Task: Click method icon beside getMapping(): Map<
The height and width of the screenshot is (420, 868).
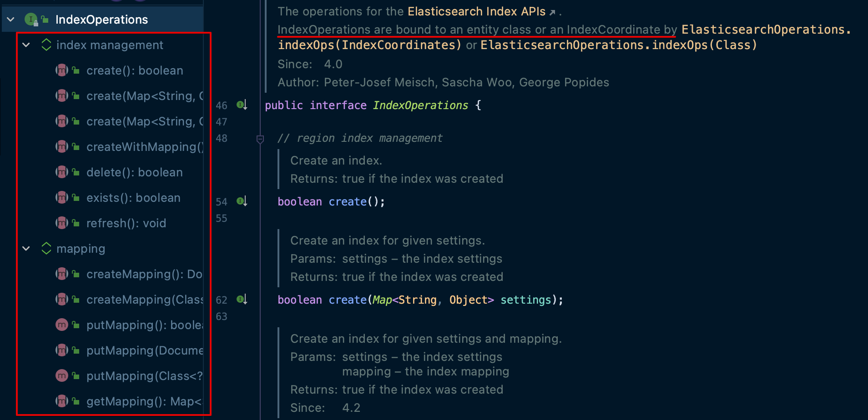Action: click(62, 401)
